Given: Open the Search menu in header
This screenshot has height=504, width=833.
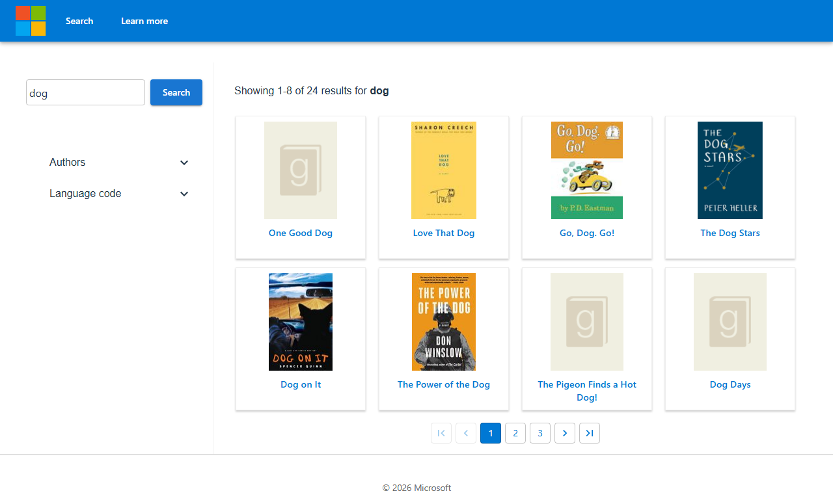Looking at the screenshot, I should pos(79,21).
